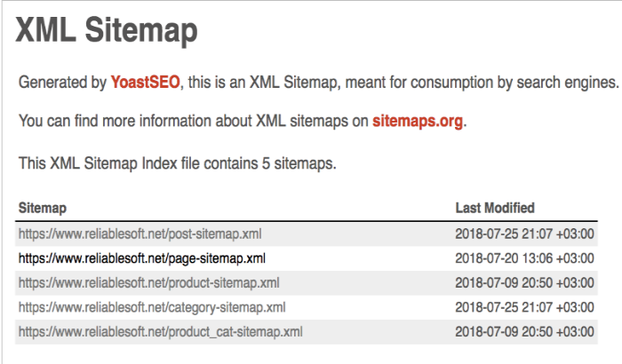622x364 pixels.
Task: Select the last modified date for product_cat-sitemap.xml
Action: pyautogui.click(x=524, y=332)
